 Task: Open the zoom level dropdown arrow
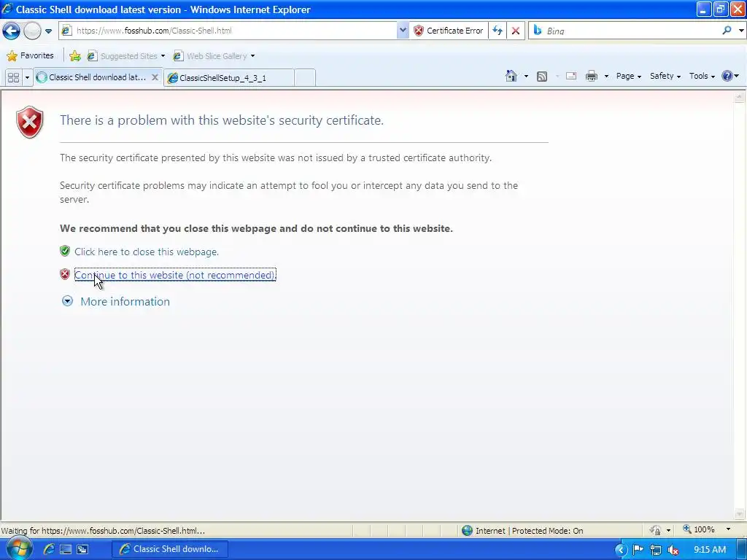(x=728, y=529)
